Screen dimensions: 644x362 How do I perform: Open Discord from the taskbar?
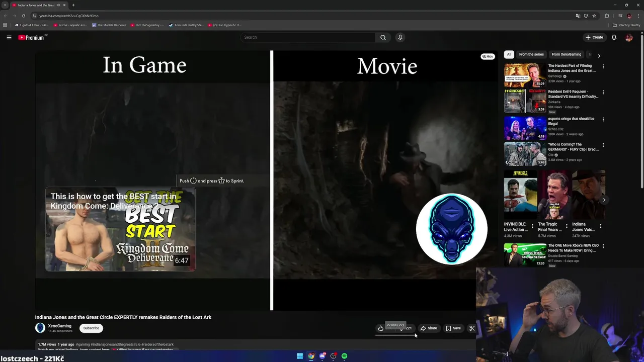[323, 356]
